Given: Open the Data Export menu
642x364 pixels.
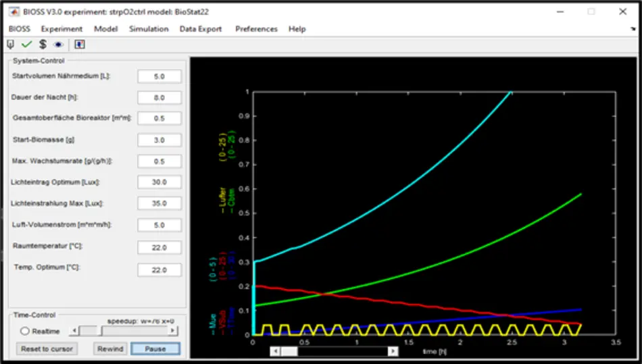Looking at the screenshot, I should 201,29.
